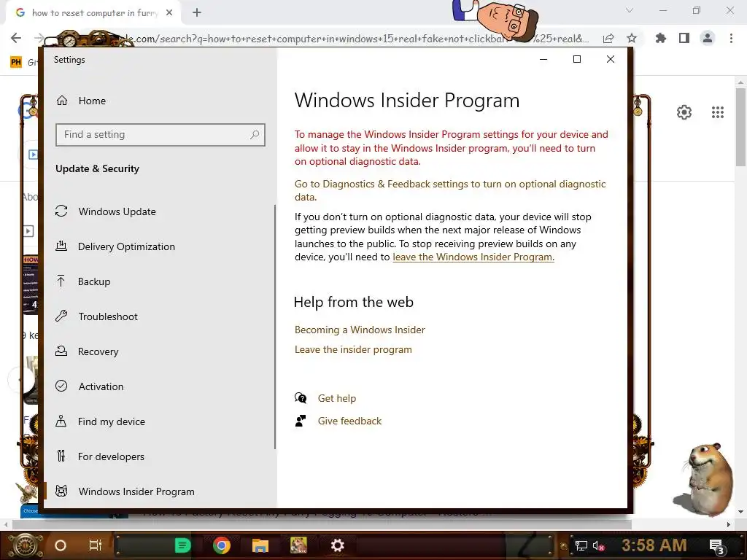Click the Windows Insider cat icon
The image size is (747, 560).
tap(61, 491)
